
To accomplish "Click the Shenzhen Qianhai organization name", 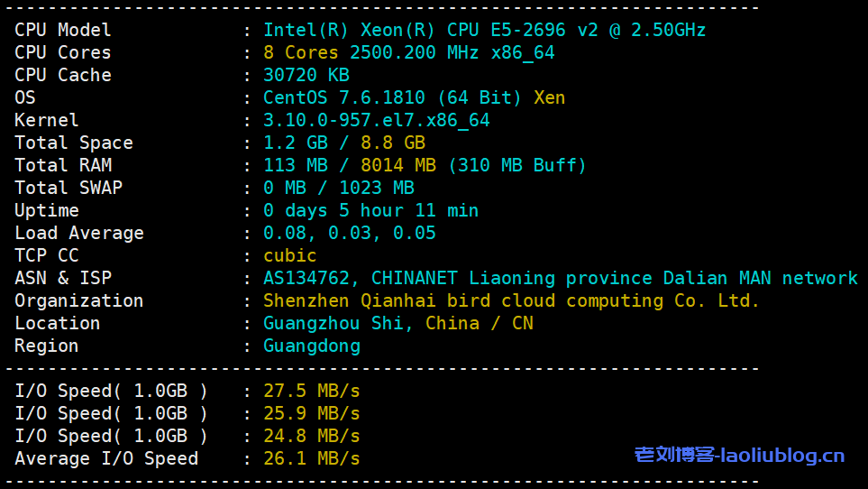I will pyautogui.click(x=511, y=300).
